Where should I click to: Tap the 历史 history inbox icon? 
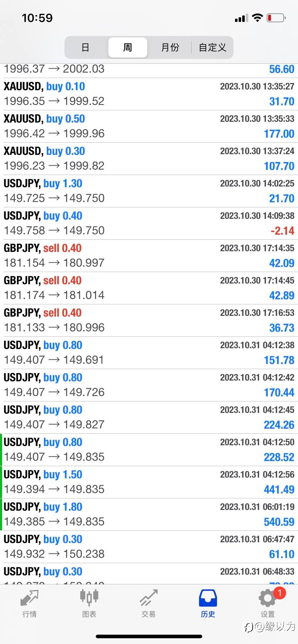click(x=208, y=598)
